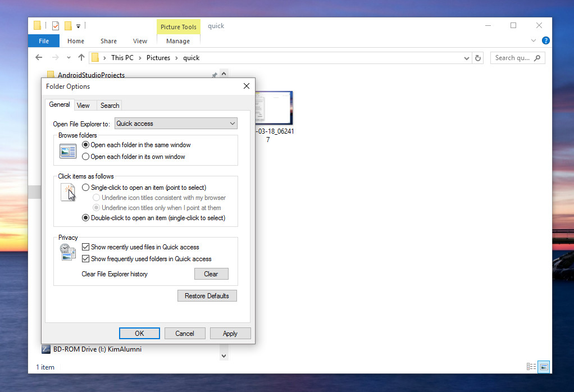
Task: Click the File Explorer window folder icon
Action: [37, 25]
